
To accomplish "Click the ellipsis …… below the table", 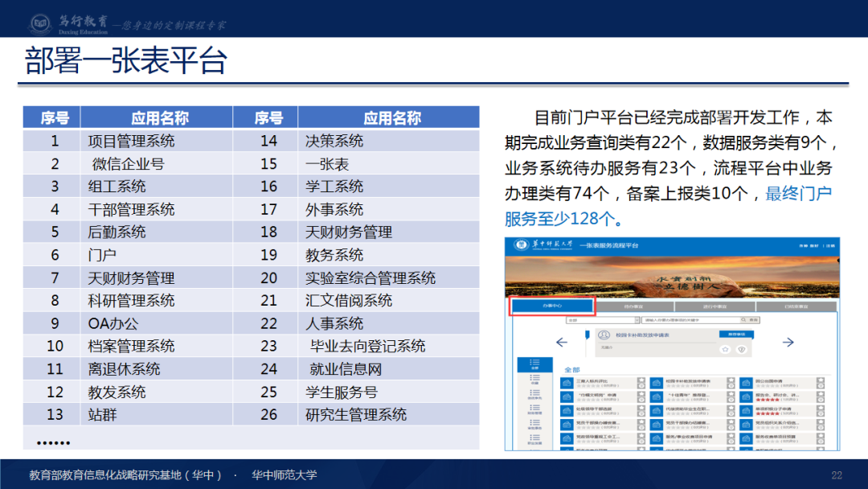I will tap(53, 442).
